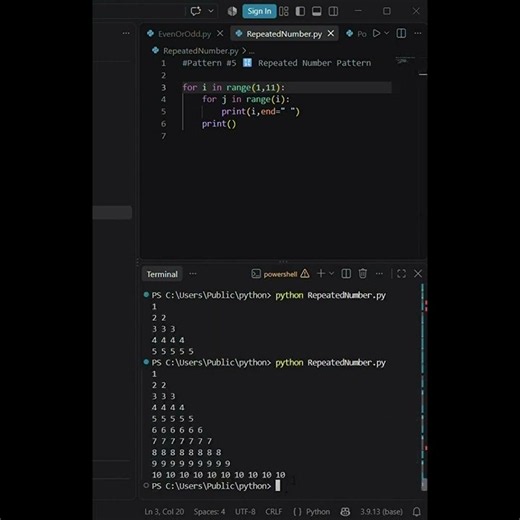This screenshot has width=520, height=520.
Task: Click line number 3 in the gutter
Action: point(164,87)
